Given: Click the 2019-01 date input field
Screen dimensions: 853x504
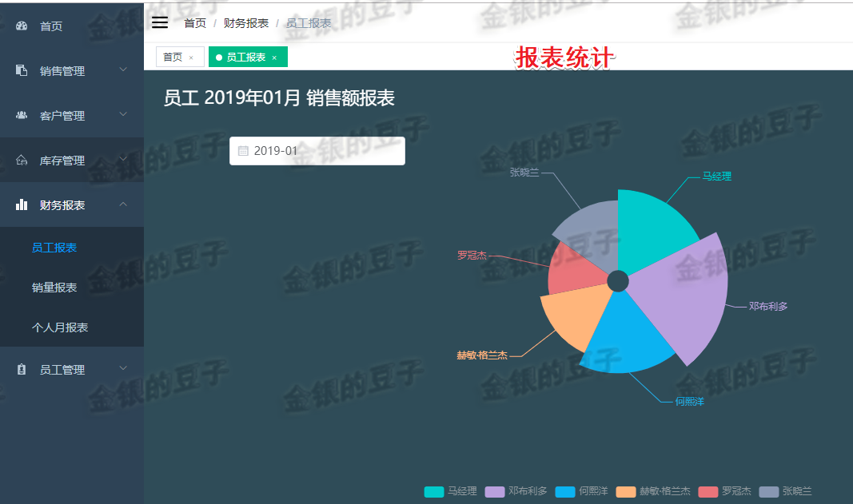Looking at the screenshot, I should tap(317, 151).
